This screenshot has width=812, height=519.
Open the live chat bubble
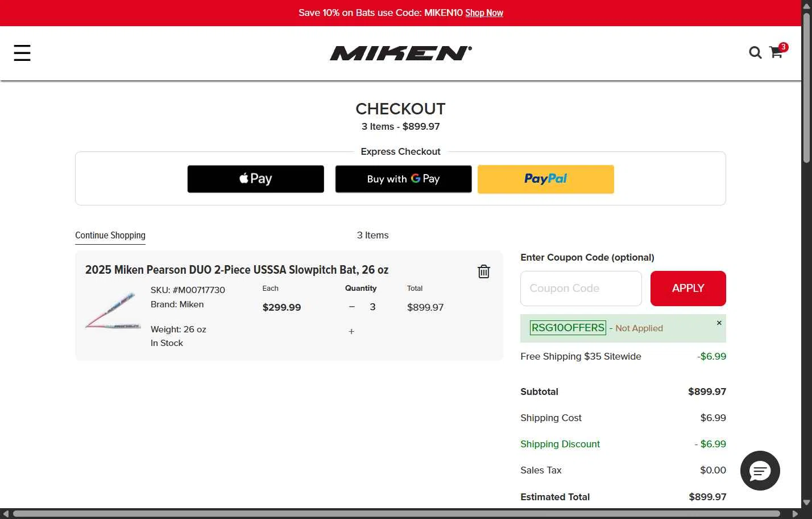[760, 471]
